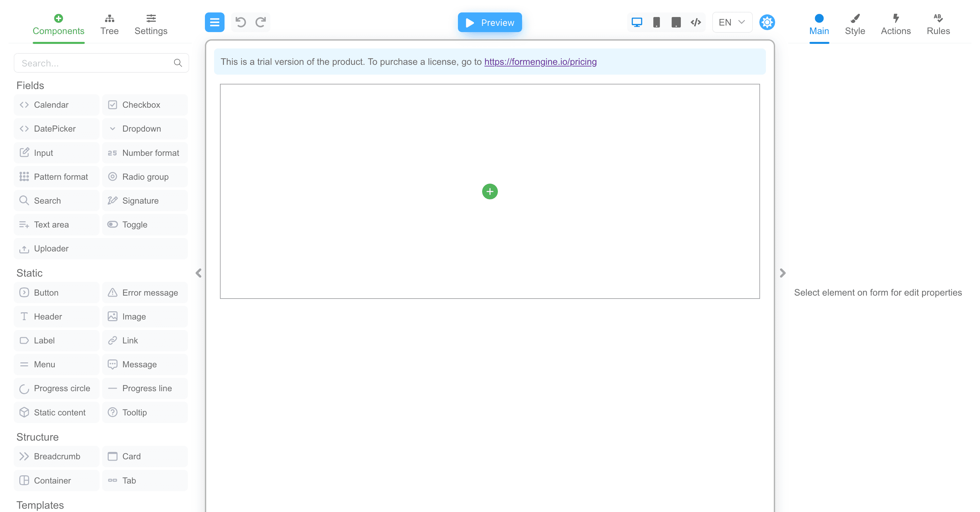
Task: Switch to desktop viewport preview
Action: (x=637, y=22)
